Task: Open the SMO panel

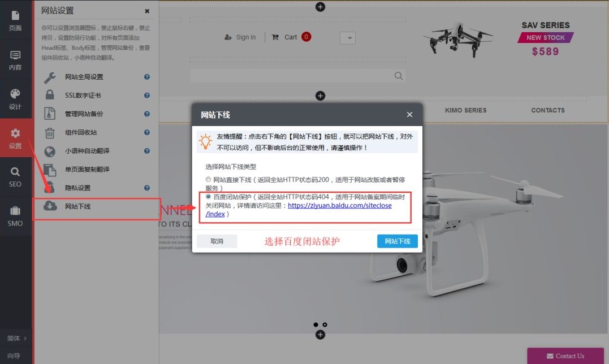Action: point(15,218)
